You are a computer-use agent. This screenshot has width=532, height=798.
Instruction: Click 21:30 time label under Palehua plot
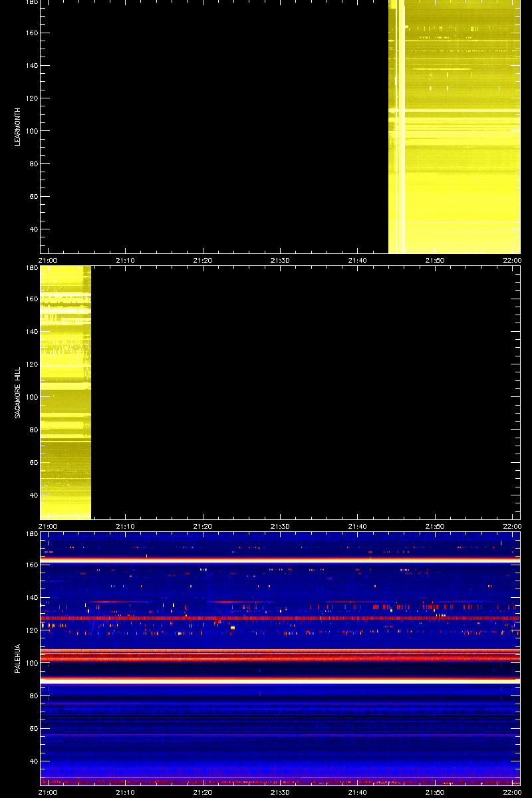tap(280, 792)
